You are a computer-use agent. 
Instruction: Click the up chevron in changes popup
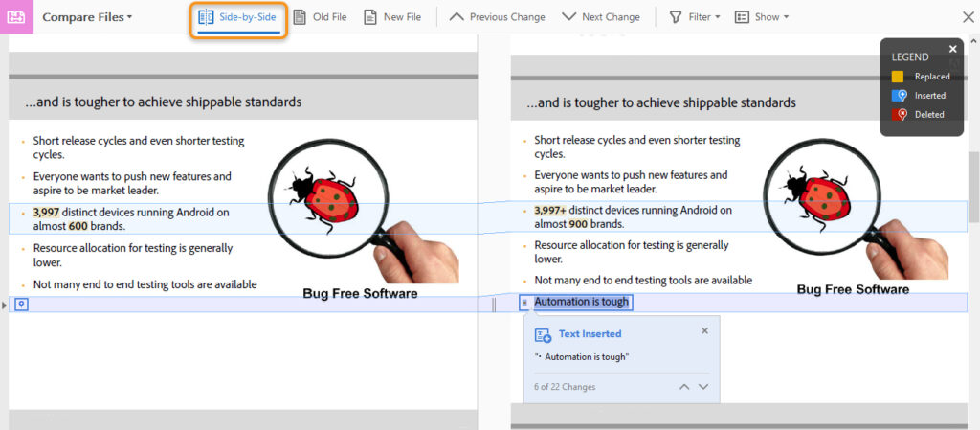click(683, 387)
